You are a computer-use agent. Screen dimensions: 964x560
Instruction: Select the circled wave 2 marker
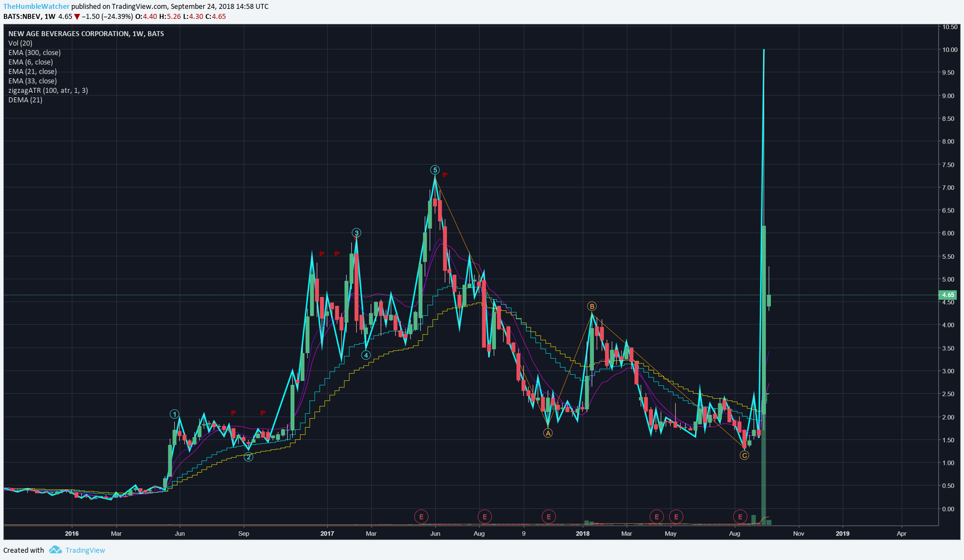click(249, 457)
